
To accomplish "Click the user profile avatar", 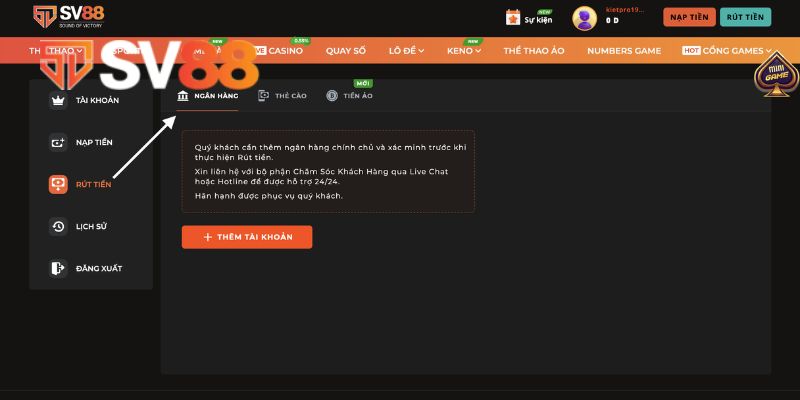I will 585,18.
